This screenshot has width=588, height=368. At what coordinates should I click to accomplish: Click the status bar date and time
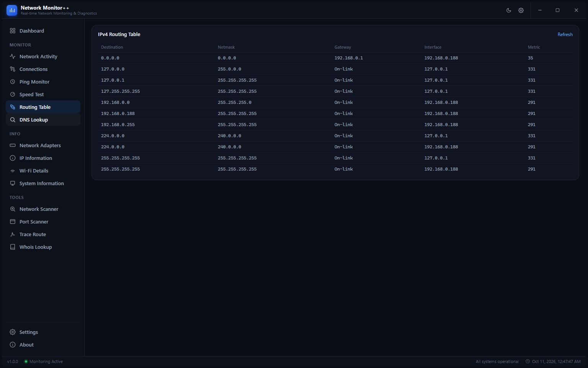coord(553,361)
